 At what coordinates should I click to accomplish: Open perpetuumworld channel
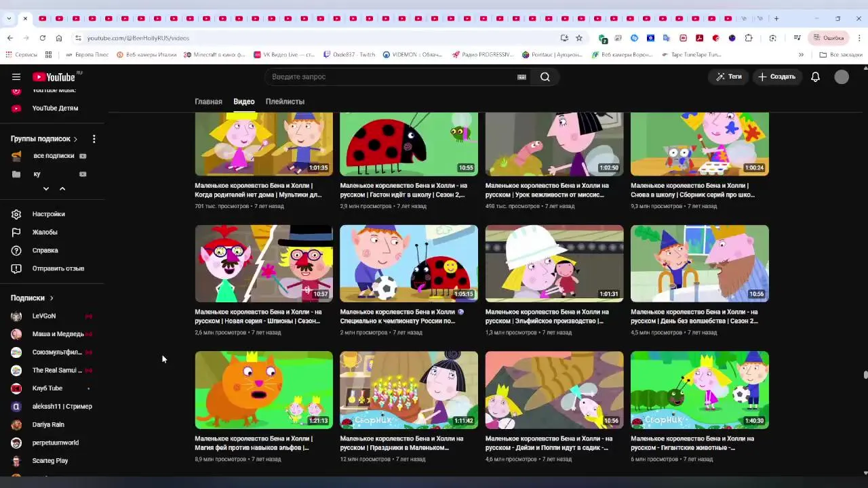coord(54,443)
